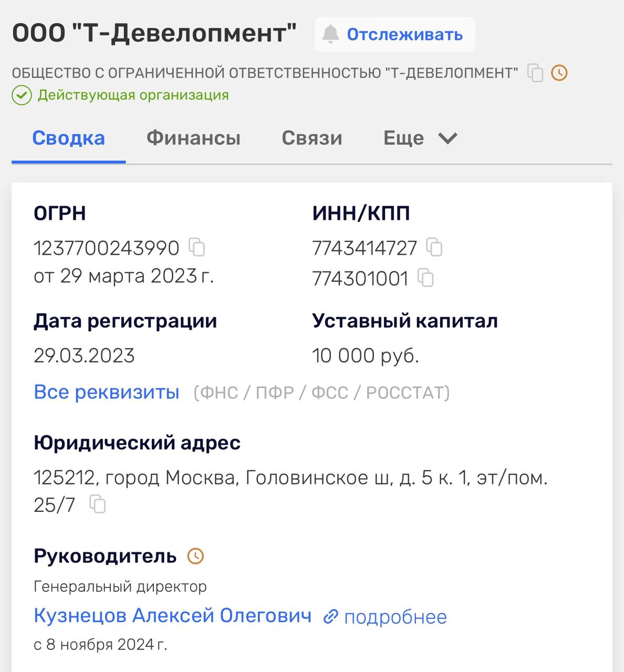Copy the full organization name
The height and width of the screenshot is (672, 624).
point(535,72)
